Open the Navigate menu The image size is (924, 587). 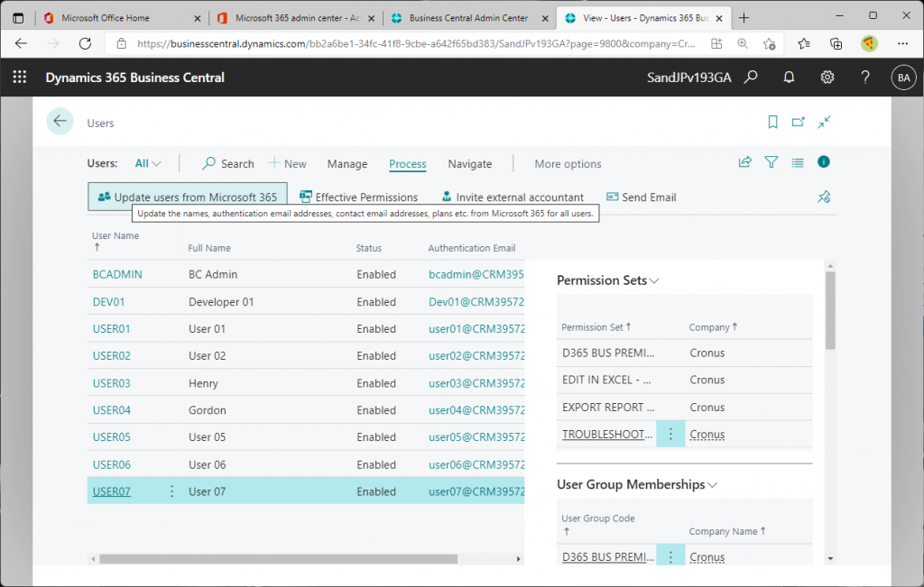point(469,164)
